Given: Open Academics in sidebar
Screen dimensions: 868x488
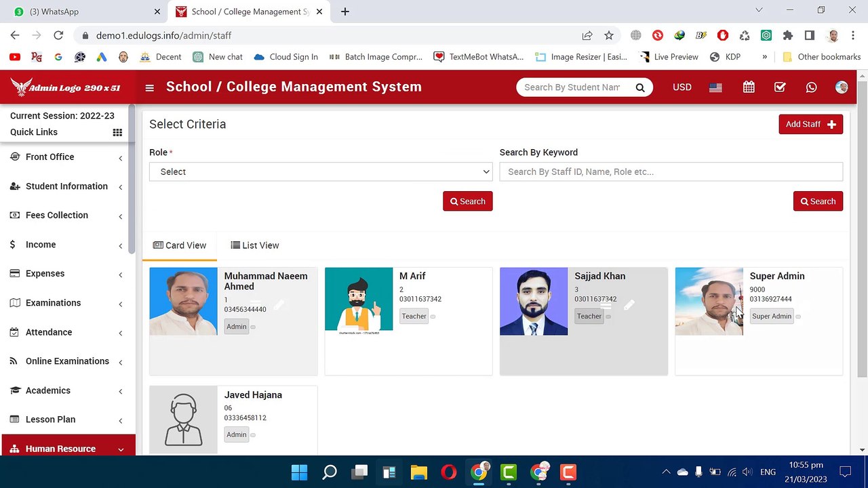Looking at the screenshot, I should coord(68,390).
